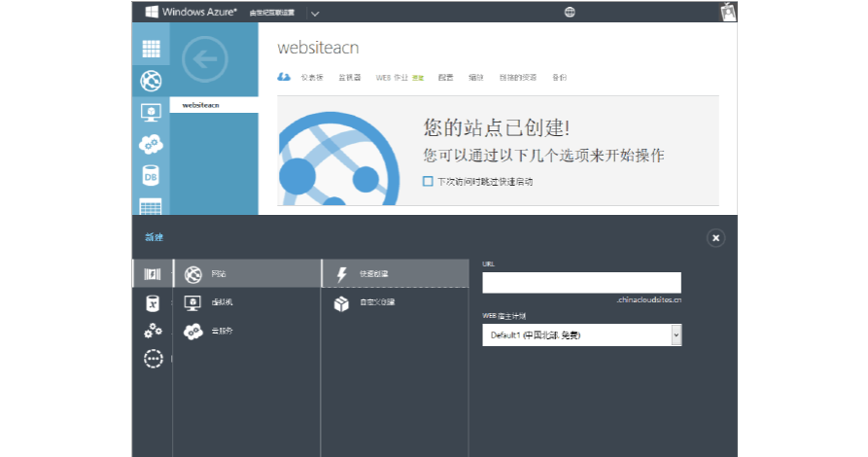This screenshot has width=868, height=457.
Task: Click the back arrow circle icon
Action: point(204,59)
